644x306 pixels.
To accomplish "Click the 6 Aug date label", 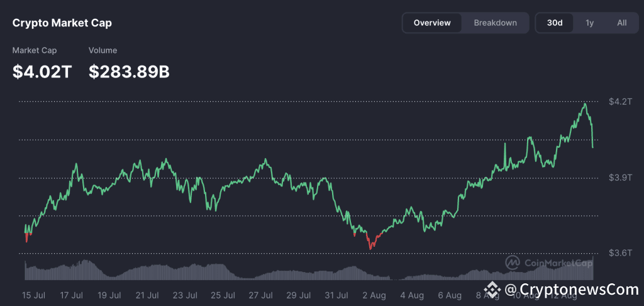I will [x=449, y=295].
